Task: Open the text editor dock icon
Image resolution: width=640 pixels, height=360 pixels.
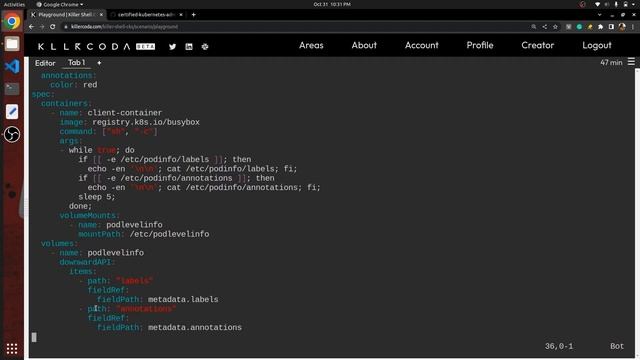Action: [12, 111]
